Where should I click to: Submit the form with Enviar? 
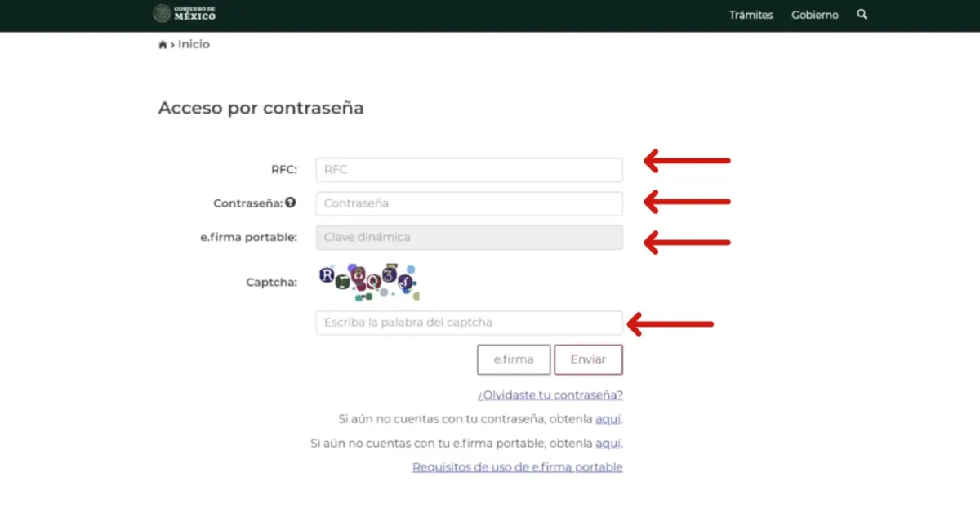(x=588, y=359)
